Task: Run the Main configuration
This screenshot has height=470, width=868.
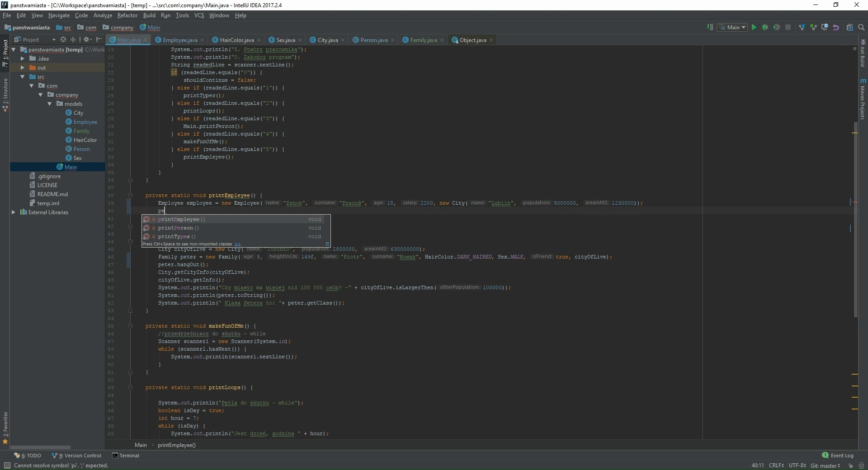Action: 754,28
